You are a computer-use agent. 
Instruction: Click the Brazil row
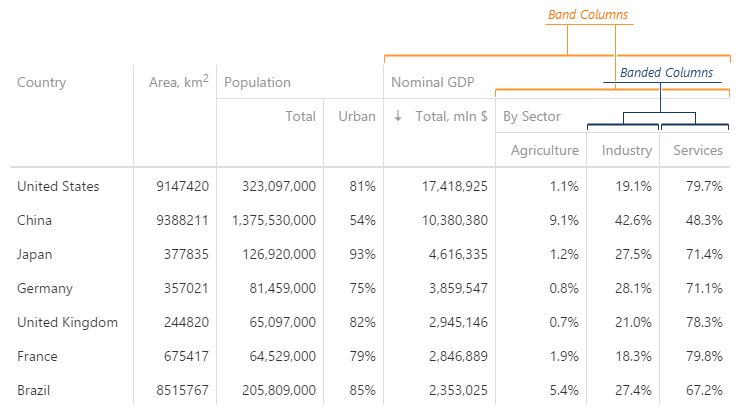tap(35, 390)
